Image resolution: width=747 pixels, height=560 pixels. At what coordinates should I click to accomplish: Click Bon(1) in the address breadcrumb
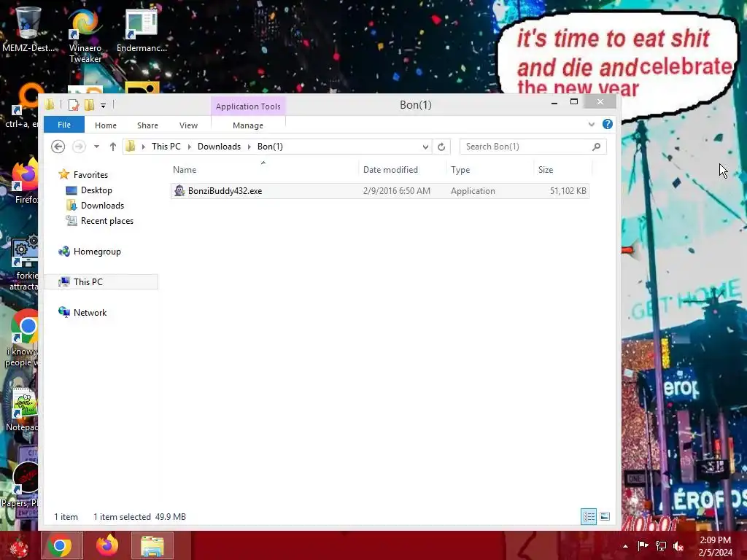(x=270, y=147)
